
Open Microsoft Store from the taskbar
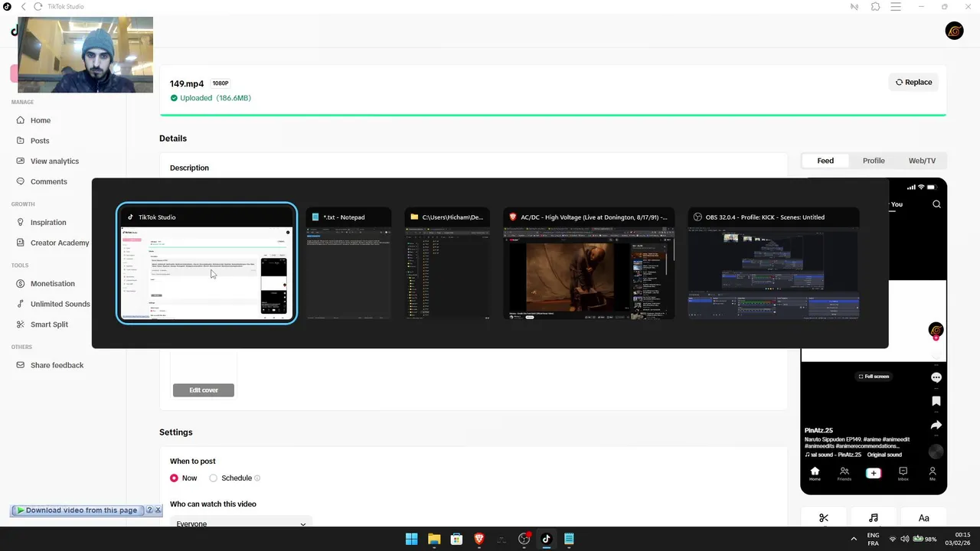click(x=456, y=539)
